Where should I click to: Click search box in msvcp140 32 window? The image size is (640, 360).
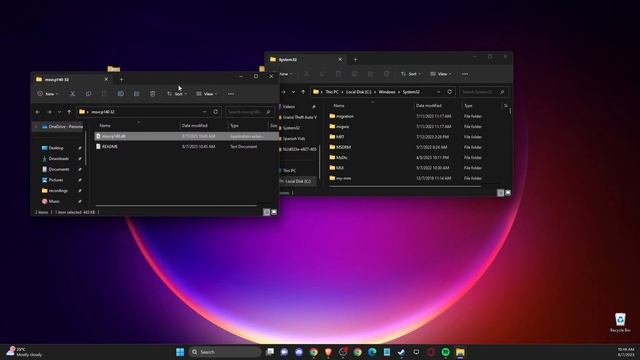pyautogui.click(x=249, y=112)
